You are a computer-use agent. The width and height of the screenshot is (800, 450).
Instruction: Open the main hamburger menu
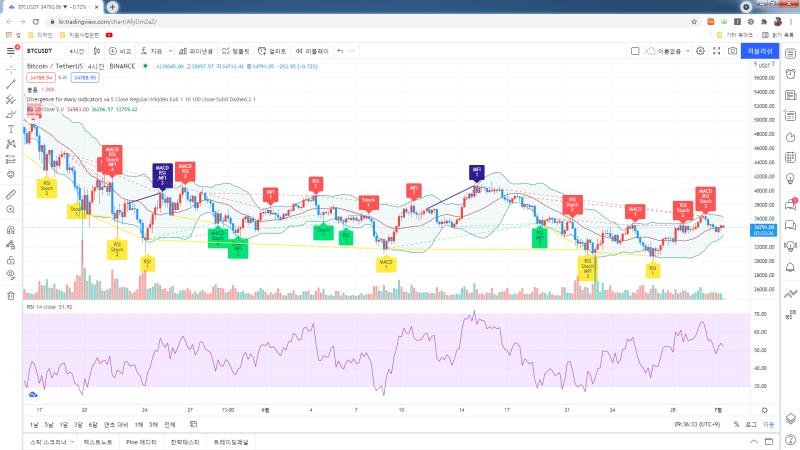(11, 51)
